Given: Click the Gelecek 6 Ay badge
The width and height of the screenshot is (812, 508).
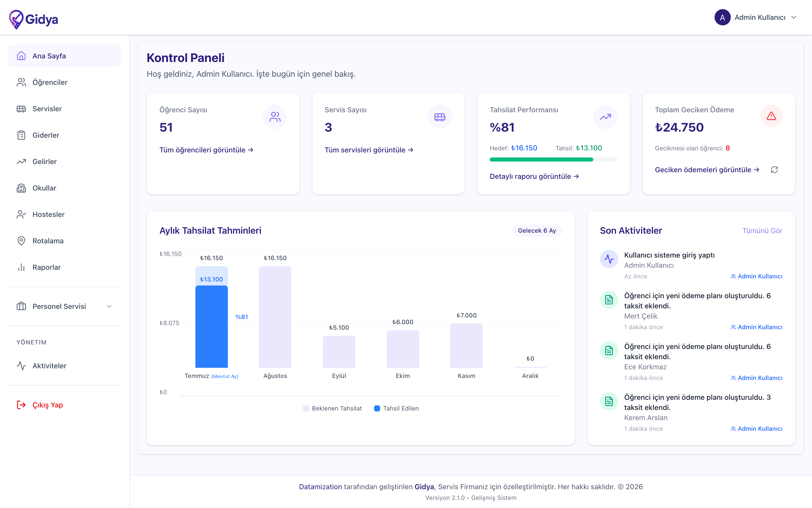Looking at the screenshot, I should (x=537, y=230).
